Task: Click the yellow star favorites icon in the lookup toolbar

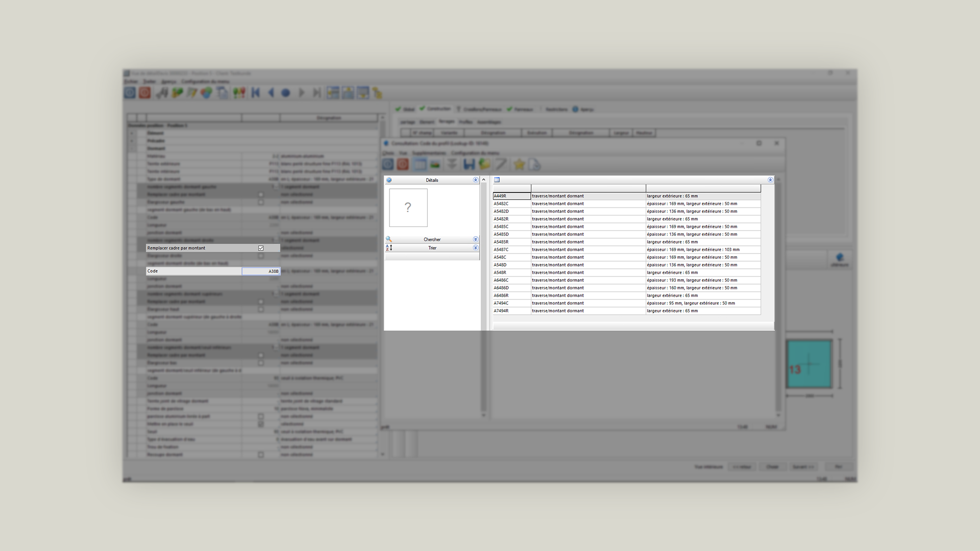Action: (x=519, y=164)
